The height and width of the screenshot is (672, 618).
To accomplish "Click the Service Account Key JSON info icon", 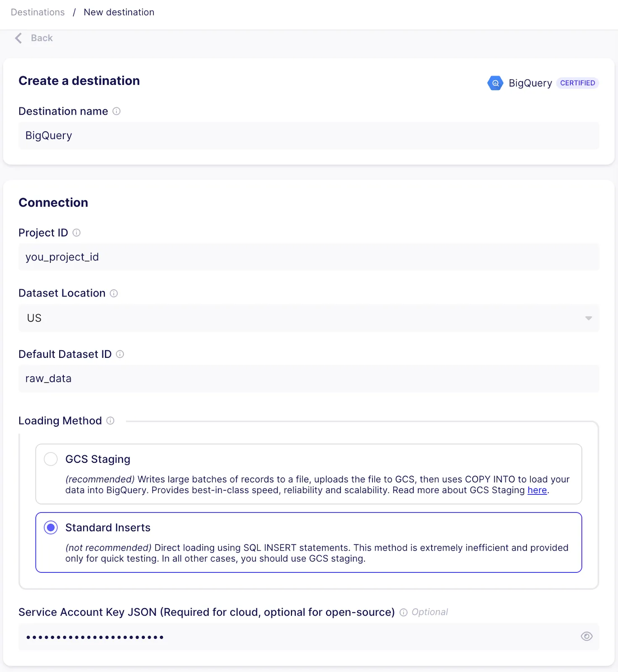I will click(x=403, y=612).
